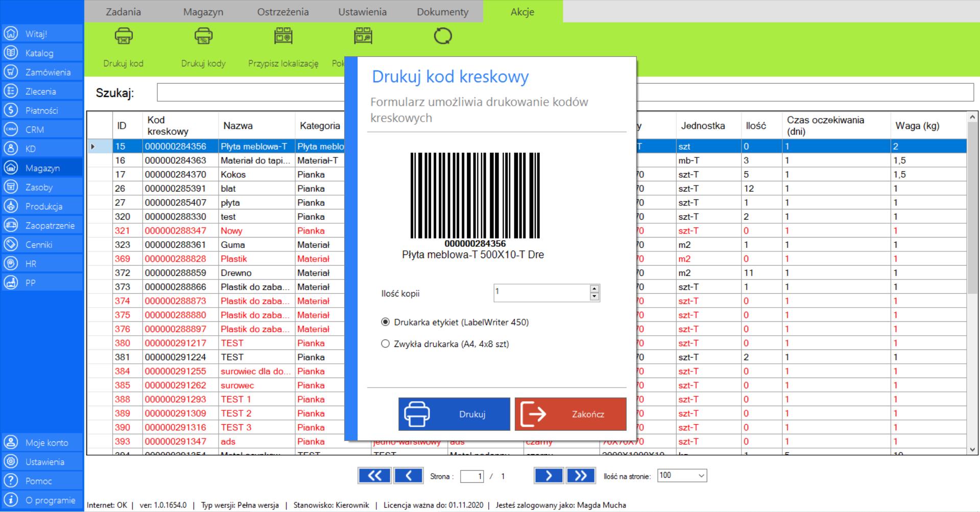Viewport: 980px width, 512px height.
Task: Open Zamówienia cart icon
Action: pos(11,72)
